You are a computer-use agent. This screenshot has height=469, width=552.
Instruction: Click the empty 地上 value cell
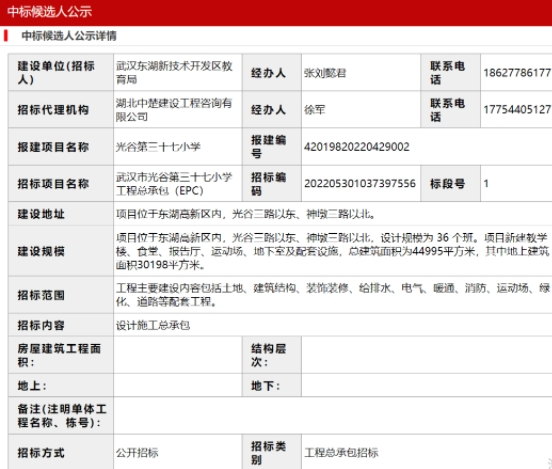[177, 385]
